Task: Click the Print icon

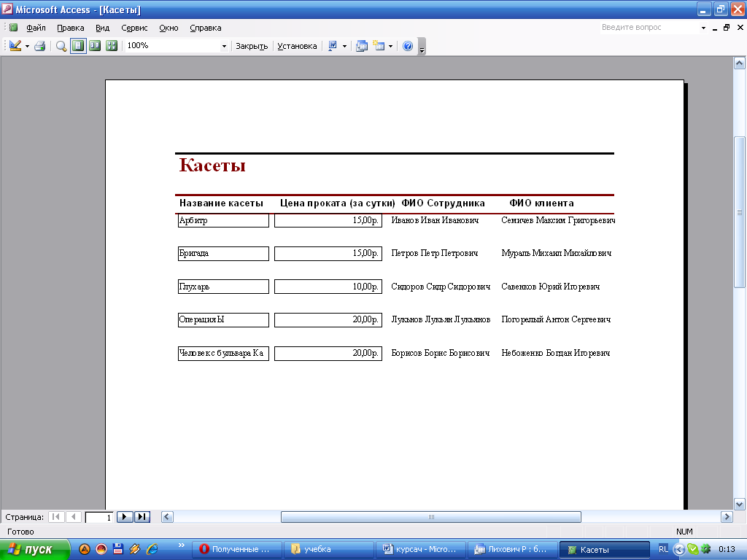Action: (x=40, y=46)
